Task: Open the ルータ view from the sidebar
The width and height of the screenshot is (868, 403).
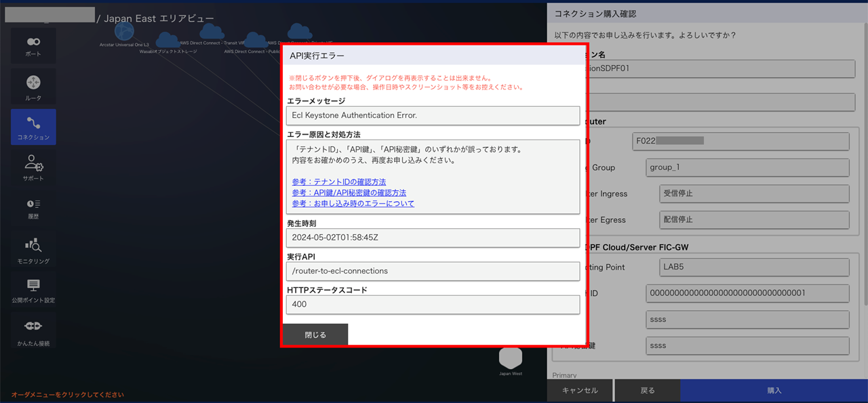Action: [33, 86]
